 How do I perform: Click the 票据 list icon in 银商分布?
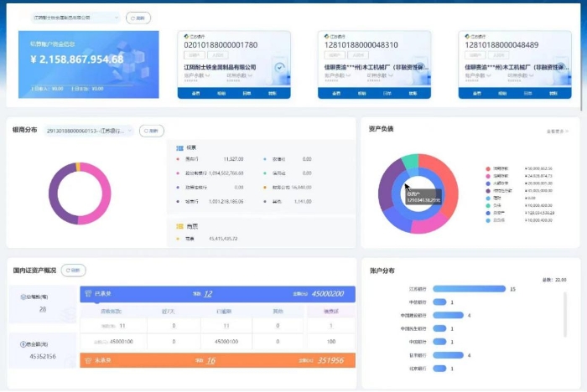[x=179, y=147]
